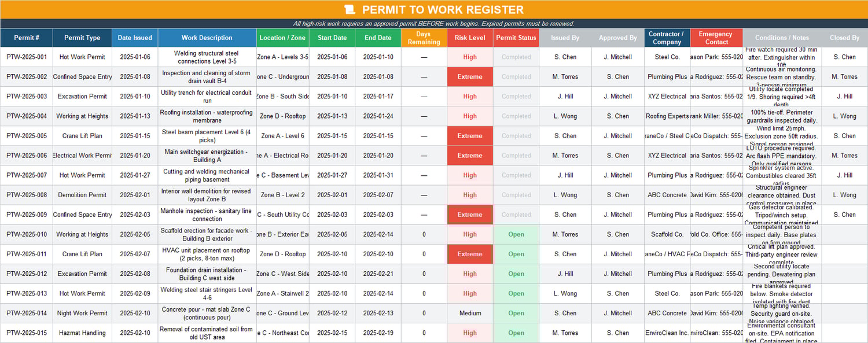
Task: Sort by the Permit # column header
Action: click(26, 37)
